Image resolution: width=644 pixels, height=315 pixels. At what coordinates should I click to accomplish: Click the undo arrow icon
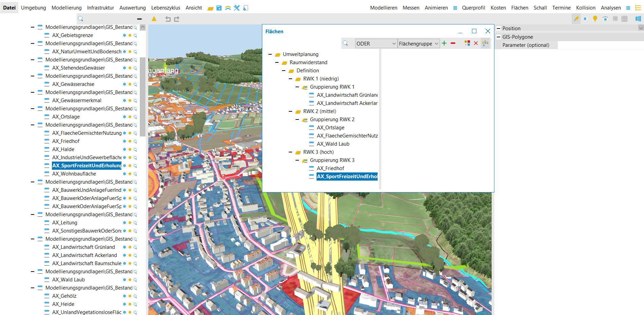tap(168, 19)
